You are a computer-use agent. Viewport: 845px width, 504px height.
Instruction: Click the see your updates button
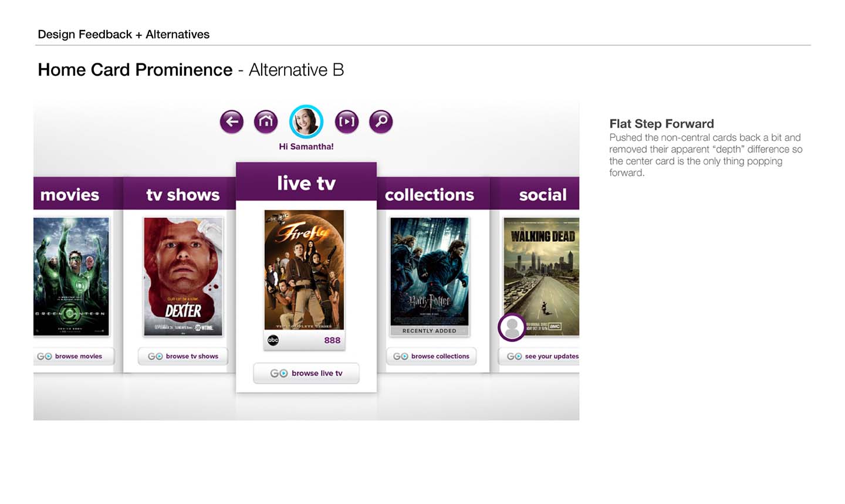point(539,356)
